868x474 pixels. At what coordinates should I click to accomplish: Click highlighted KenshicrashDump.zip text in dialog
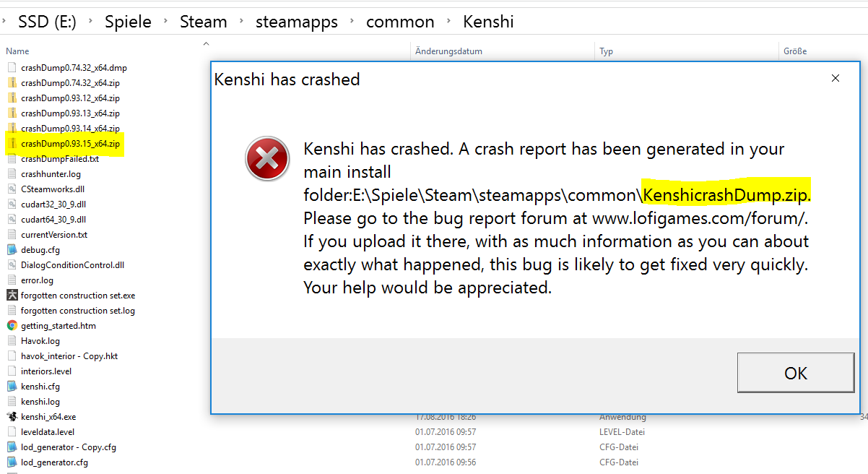pos(726,195)
